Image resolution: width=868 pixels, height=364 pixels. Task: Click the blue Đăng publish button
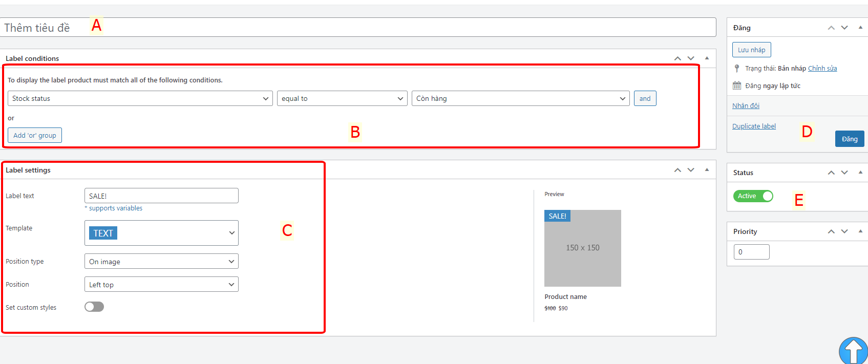pyautogui.click(x=850, y=139)
